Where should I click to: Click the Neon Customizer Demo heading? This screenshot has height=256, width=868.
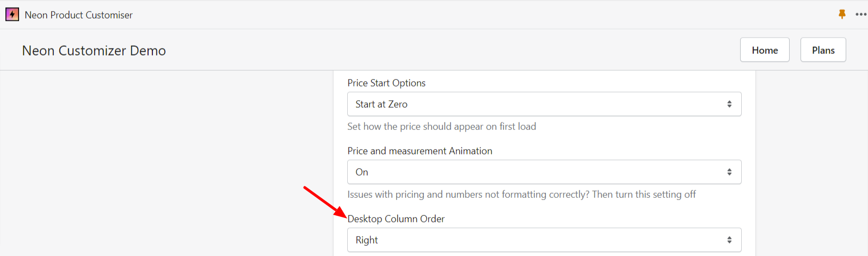point(94,51)
